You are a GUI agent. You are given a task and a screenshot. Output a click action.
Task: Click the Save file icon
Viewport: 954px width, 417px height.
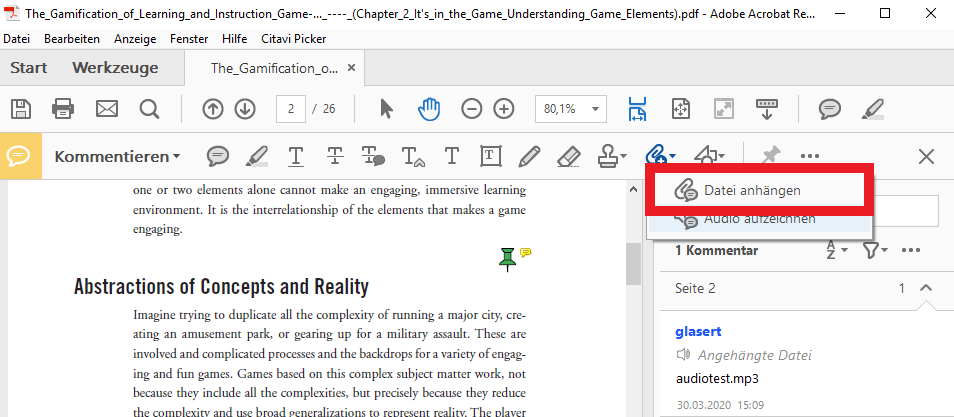click(21, 109)
